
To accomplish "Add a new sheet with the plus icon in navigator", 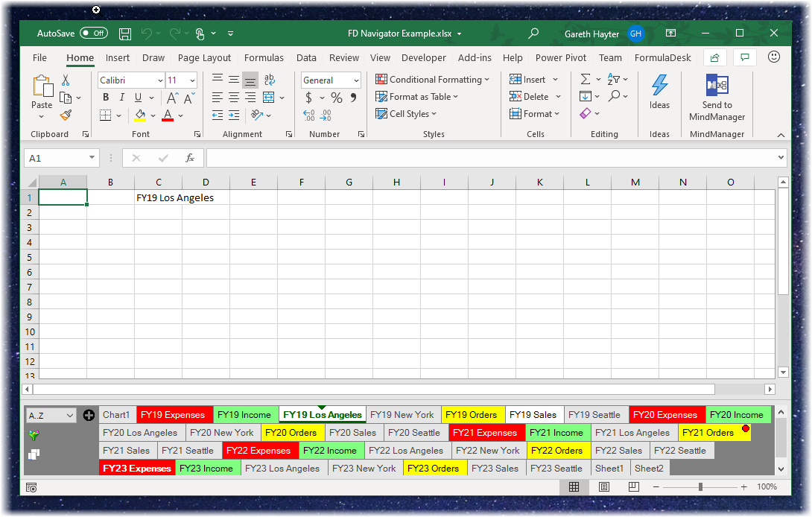I will tap(89, 414).
